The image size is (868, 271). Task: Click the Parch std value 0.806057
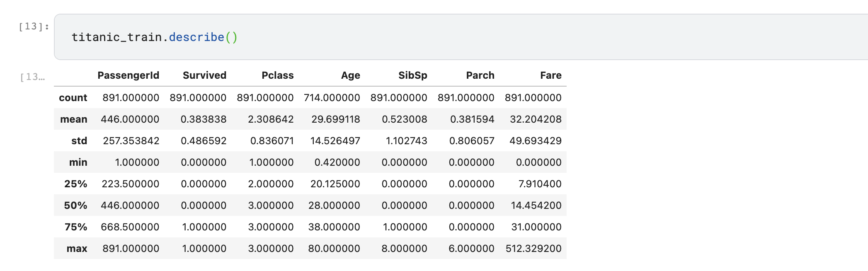[x=472, y=141]
